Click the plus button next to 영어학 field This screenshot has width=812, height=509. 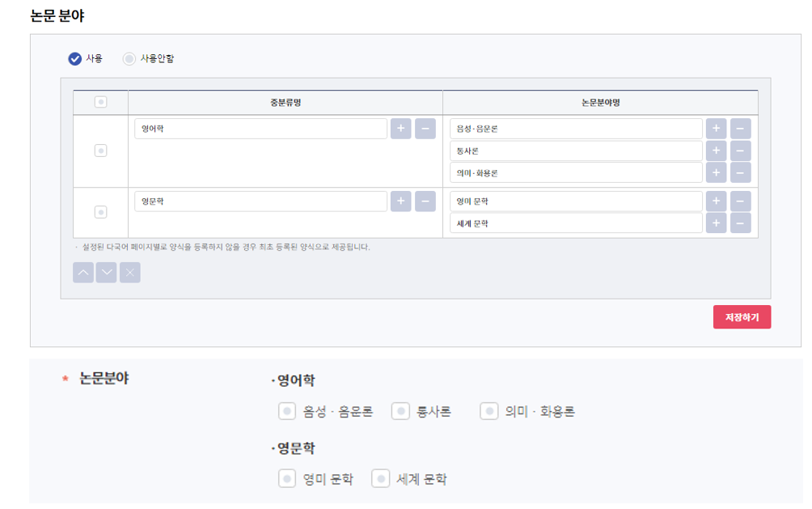[400, 129]
